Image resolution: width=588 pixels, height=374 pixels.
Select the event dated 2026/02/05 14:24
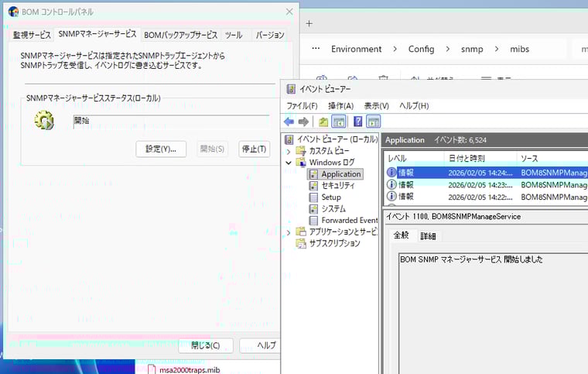click(x=487, y=173)
